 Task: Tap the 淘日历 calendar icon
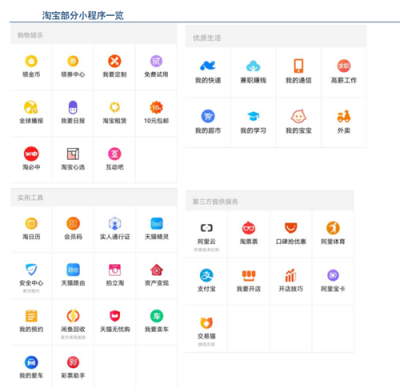pyautogui.click(x=31, y=224)
